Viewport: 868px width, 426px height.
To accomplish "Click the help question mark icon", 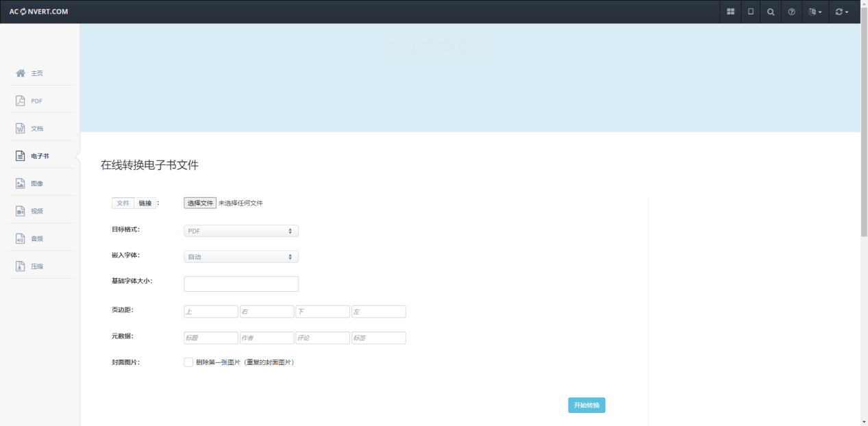I will click(x=791, y=12).
